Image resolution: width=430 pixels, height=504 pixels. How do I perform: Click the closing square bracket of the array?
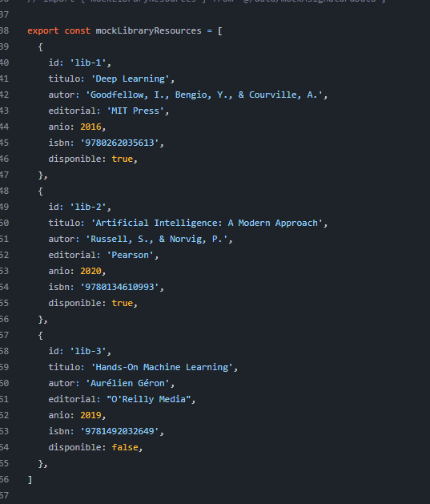(30, 480)
